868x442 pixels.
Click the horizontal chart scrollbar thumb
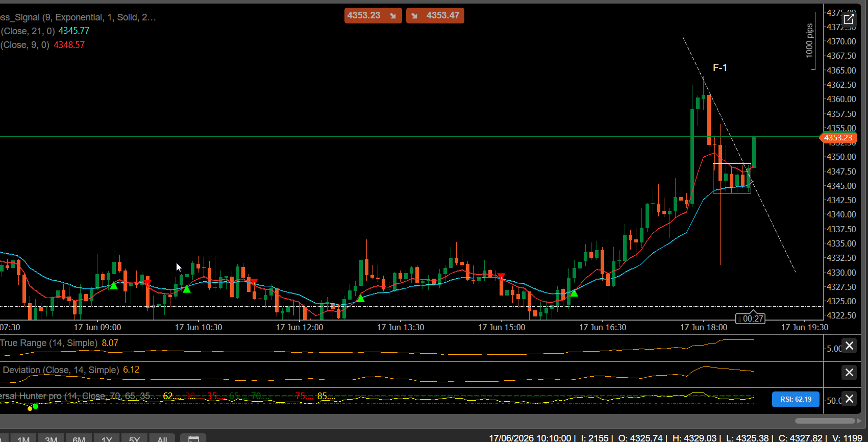pos(825,421)
